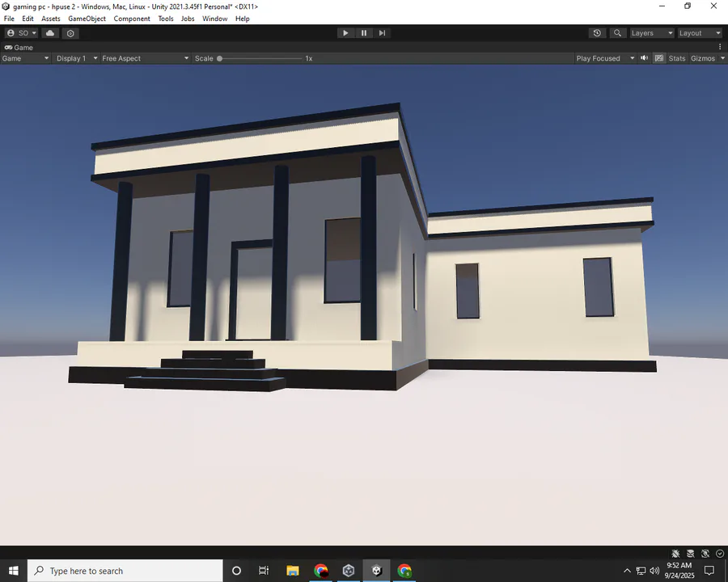This screenshot has height=582, width=728.
Task: Open the Windows Start menu
Action: pyautogui.click(x=14, y=571)
